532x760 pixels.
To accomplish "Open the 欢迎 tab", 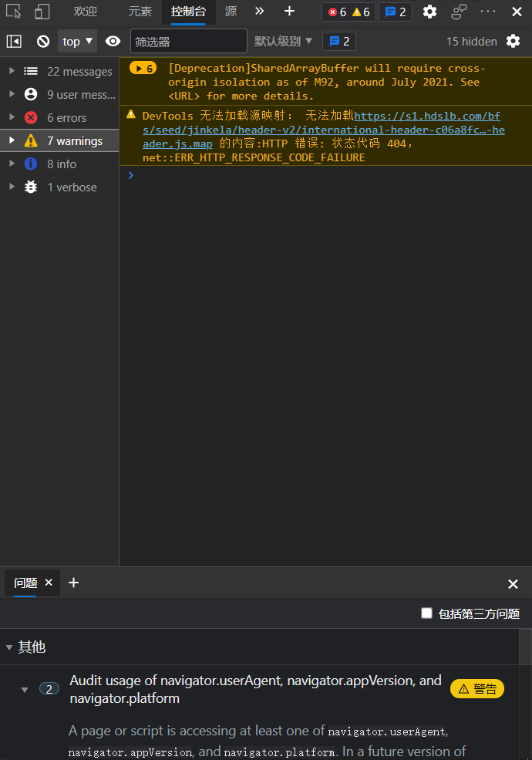I will [x=86, y=11].
